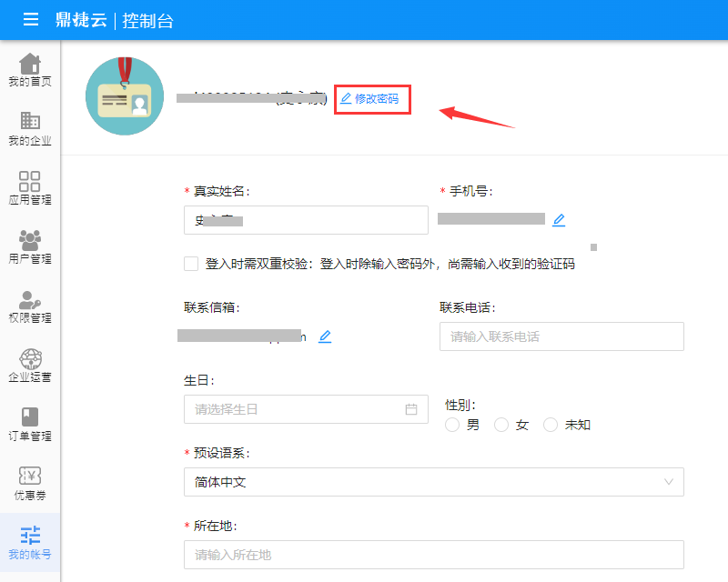
Task: Choose 女 gender radio button
Action: point(500,425)
